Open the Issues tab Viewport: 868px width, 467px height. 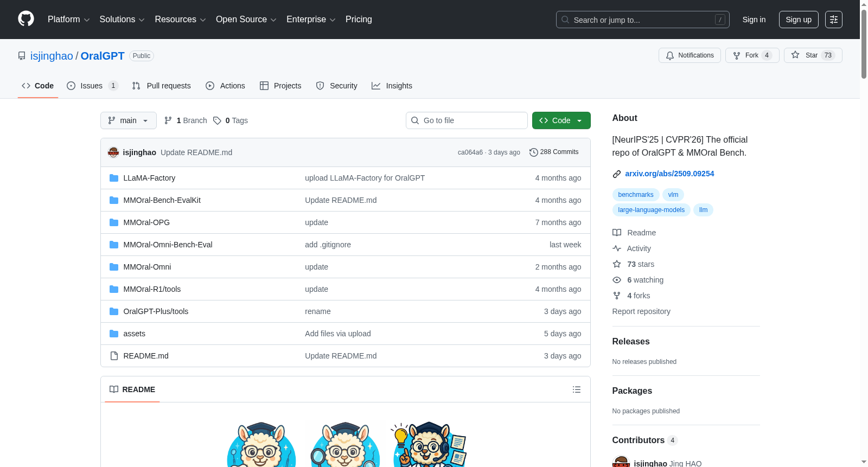[92, 86]
